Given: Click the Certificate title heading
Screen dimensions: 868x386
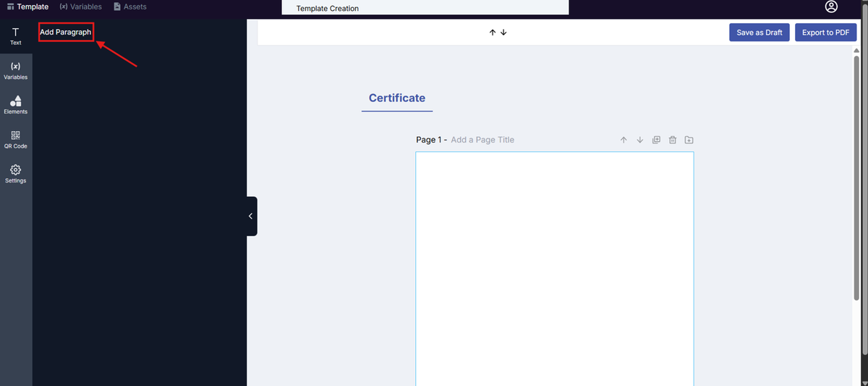Looking at the screenshot, I should coord(397,98).
